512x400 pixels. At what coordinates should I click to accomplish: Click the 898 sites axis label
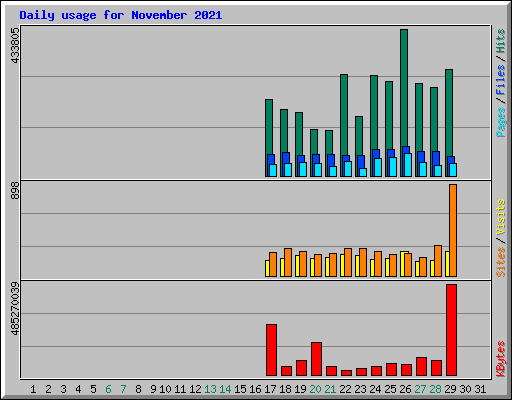click(x=15, y=191)
